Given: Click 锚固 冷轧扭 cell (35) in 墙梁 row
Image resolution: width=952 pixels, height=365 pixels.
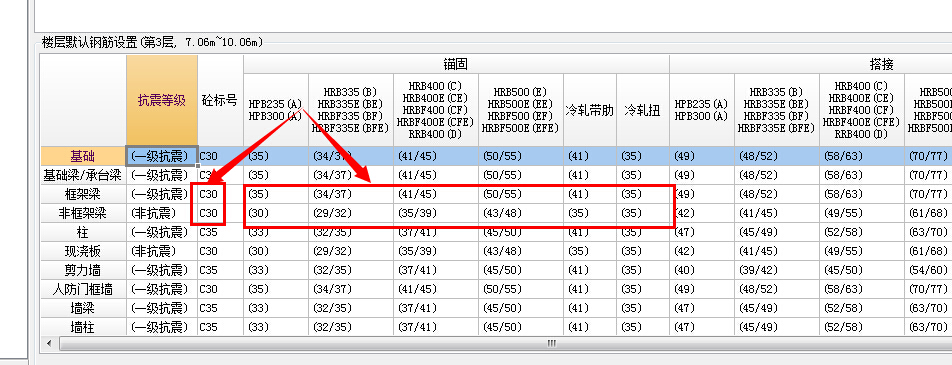Looking at the screenshot, I should [643, 308].
